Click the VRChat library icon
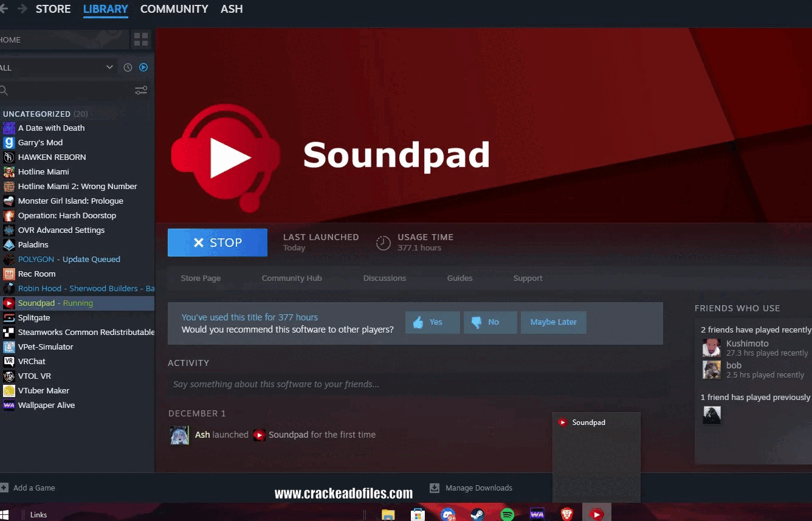The image size is (812, 521). tap(9, 362)
